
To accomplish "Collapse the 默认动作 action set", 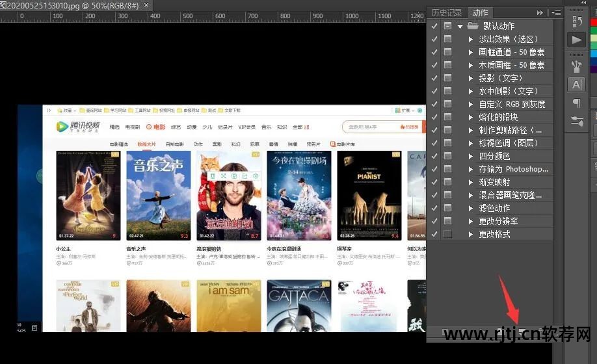I will click(460, 26).
